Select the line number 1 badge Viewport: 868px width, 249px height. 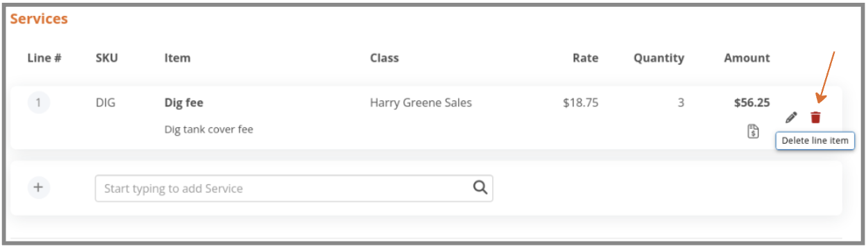pyautogui.click(x=38, y=103)
